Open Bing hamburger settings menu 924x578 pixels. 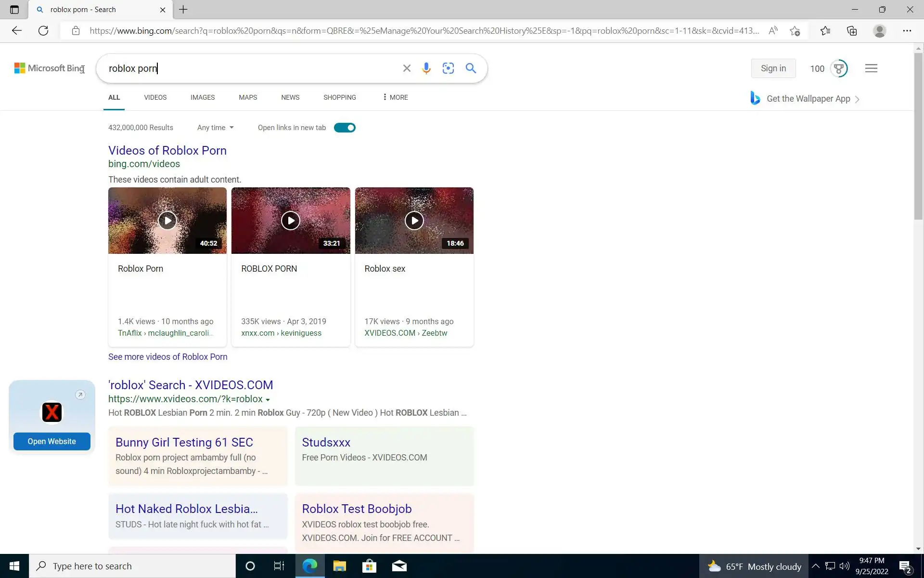tap(871, 68)
